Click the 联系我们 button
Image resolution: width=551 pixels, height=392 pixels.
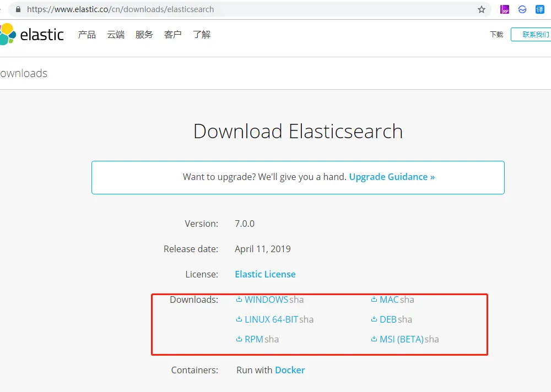[x=532, y=35]
